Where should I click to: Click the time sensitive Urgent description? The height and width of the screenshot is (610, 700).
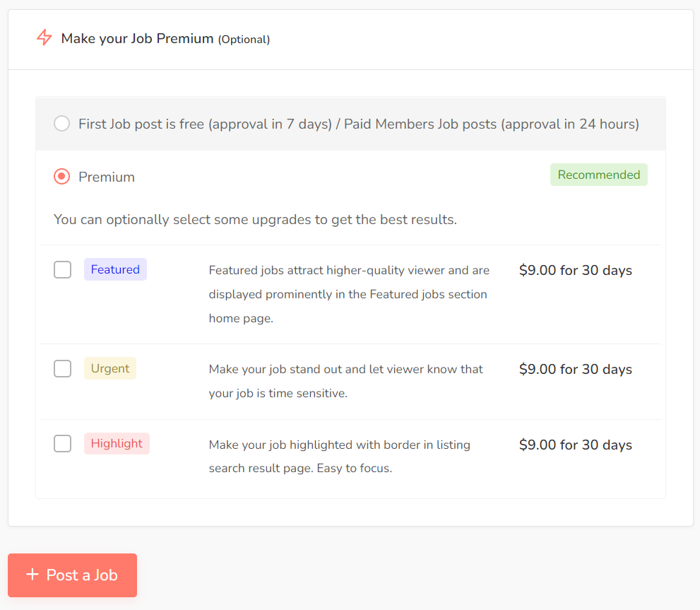coord(346,381)
